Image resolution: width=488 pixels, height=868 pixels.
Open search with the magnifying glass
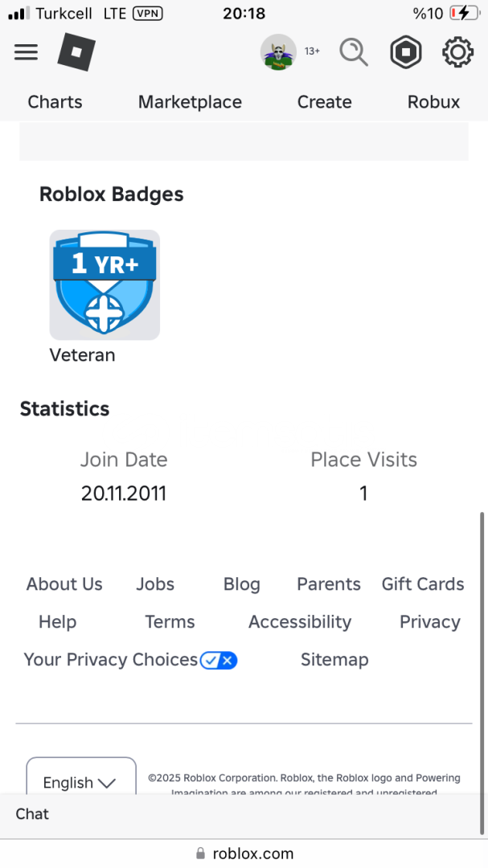point(353,52)
